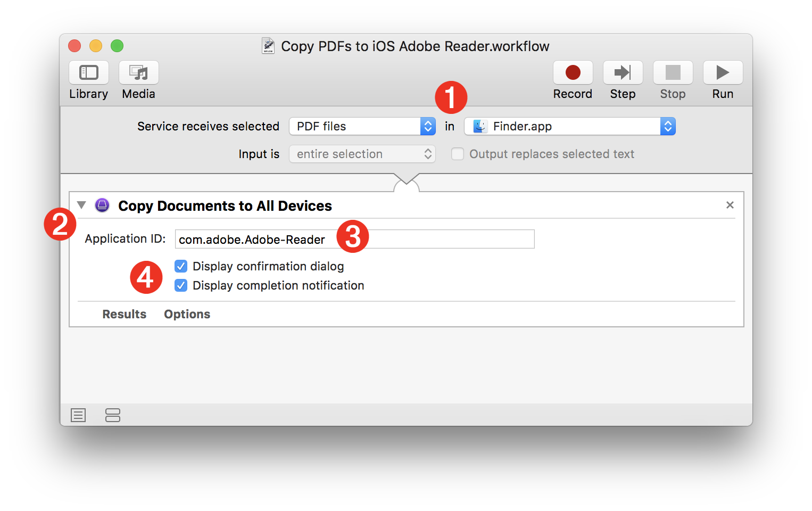
Task: Click the Application ID text field
Action: [x=355, y=239]
